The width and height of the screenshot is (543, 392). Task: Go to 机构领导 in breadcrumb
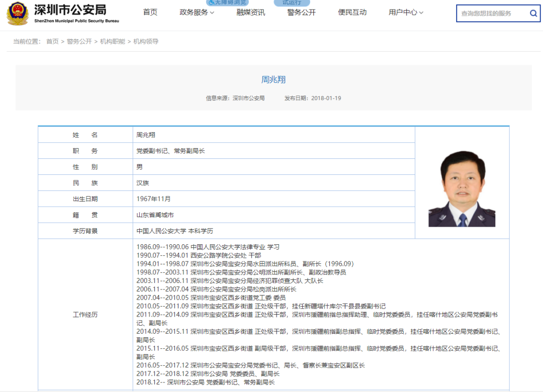(146, 42)
